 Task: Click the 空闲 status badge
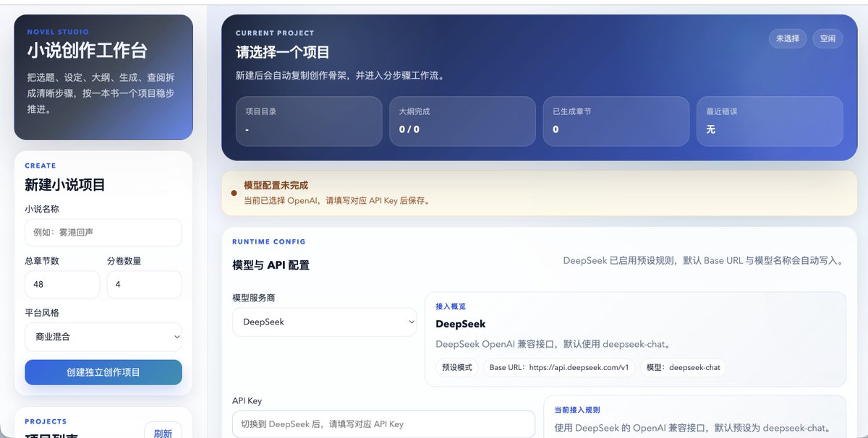pyautogui.click(x=827, y=38)
